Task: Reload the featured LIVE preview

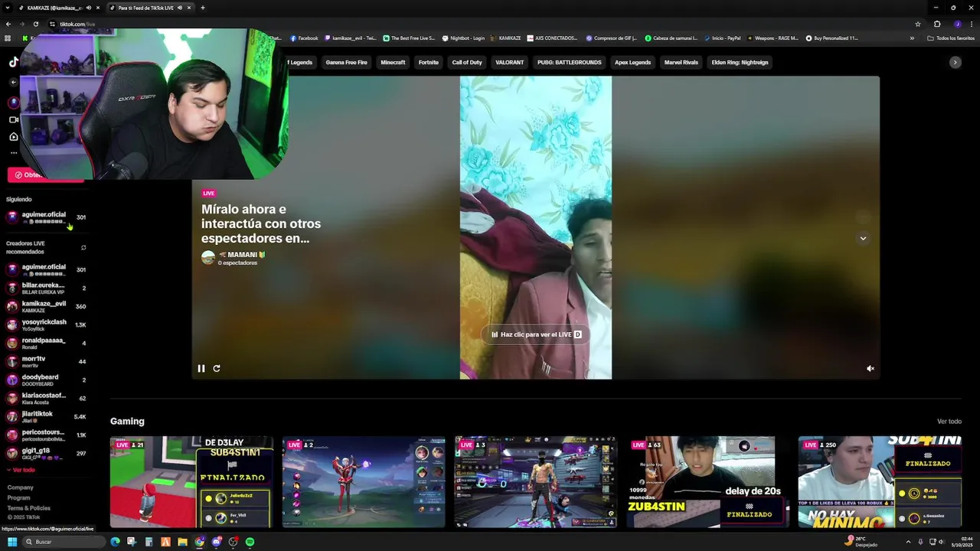Action: 217,368
